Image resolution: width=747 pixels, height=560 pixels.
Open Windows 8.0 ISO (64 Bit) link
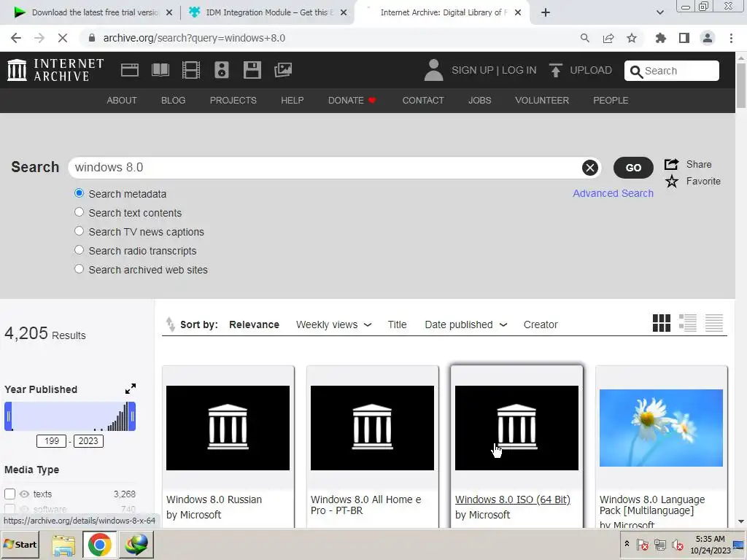(513, 499)
